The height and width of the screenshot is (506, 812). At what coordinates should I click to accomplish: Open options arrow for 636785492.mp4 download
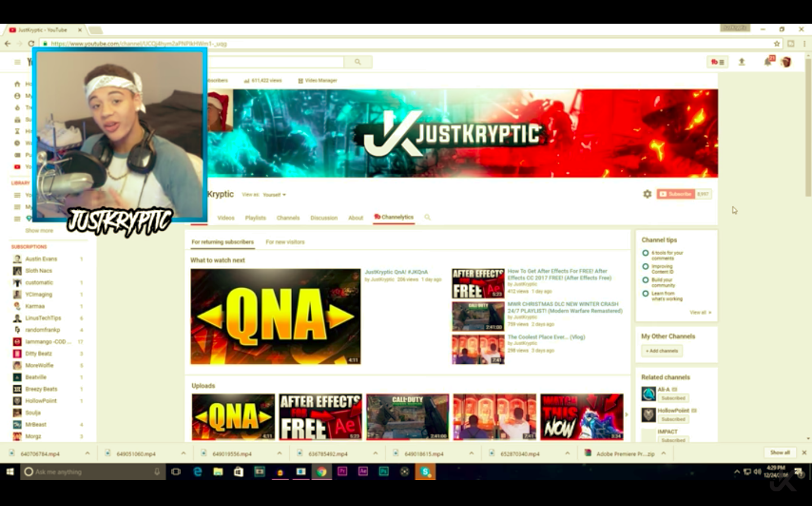click(x=375, y=453)
